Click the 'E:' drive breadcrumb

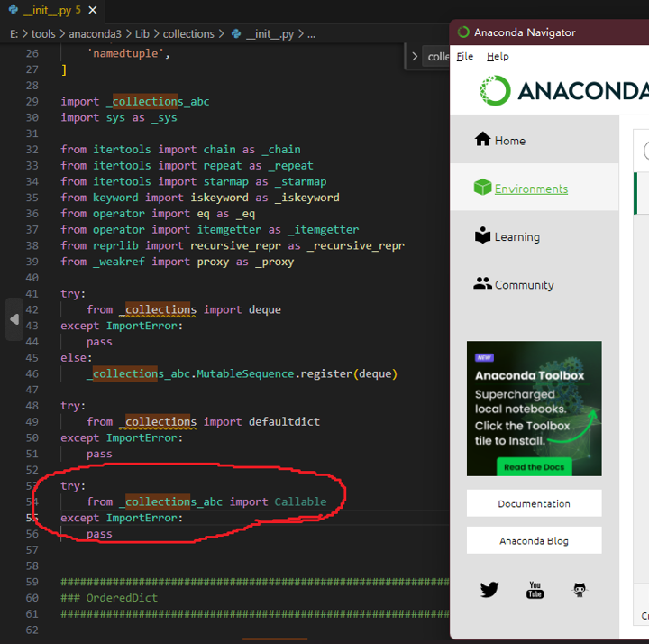coord(14,34)
